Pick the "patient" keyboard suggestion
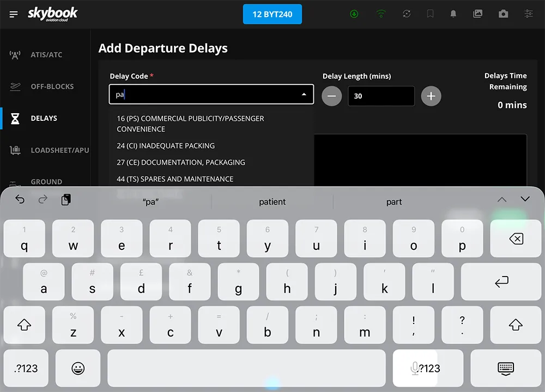Screen dimensions: 545x392 click(x=272, y=201)
